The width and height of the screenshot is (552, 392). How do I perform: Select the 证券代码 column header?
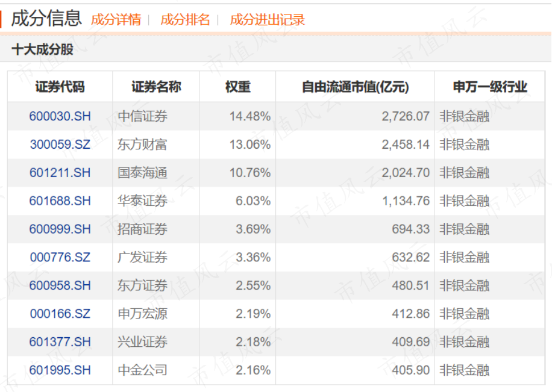(x=60, y=87)
